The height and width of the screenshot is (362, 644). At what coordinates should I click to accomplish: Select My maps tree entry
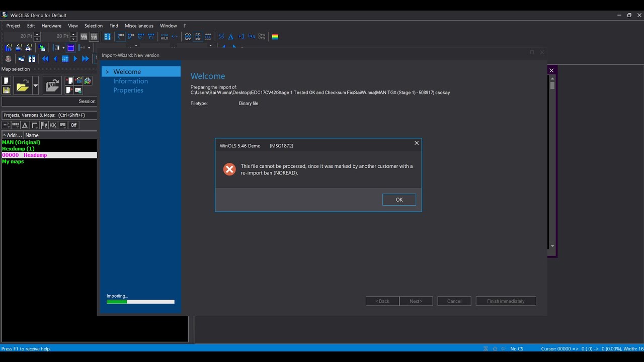(13, 161)
